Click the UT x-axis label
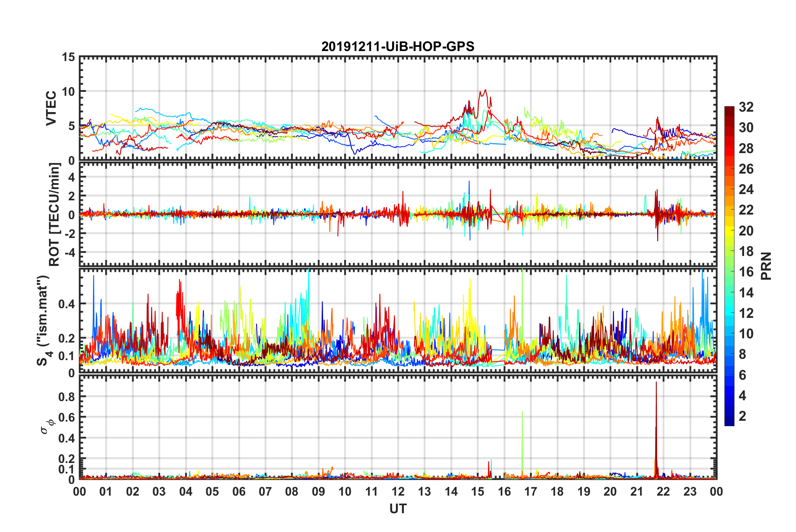The height and width of the screenshot is (532, 796). [x=398, y=509]
